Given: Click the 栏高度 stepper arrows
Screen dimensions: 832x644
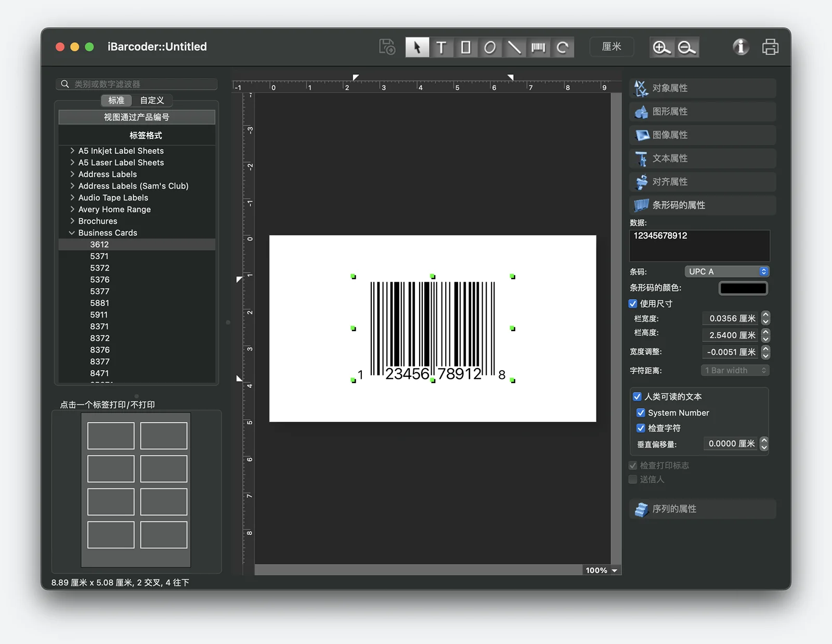Looking at the screenshot, I should pos(765,335).
